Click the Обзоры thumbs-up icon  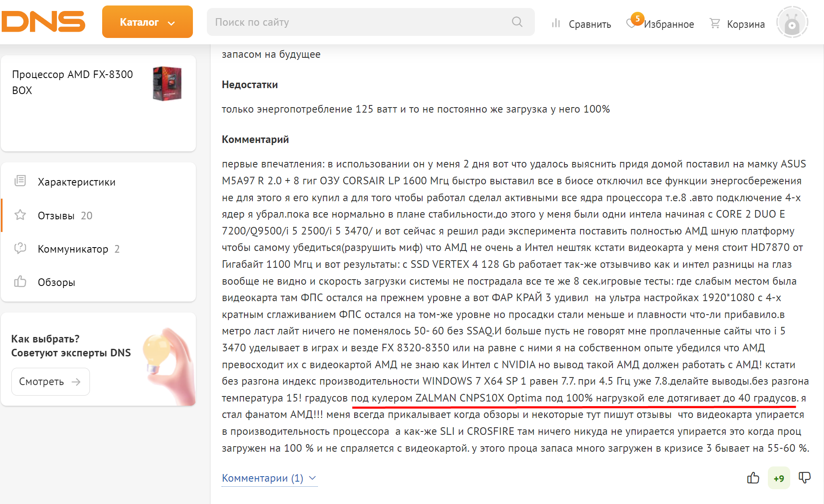pos(20,281)
